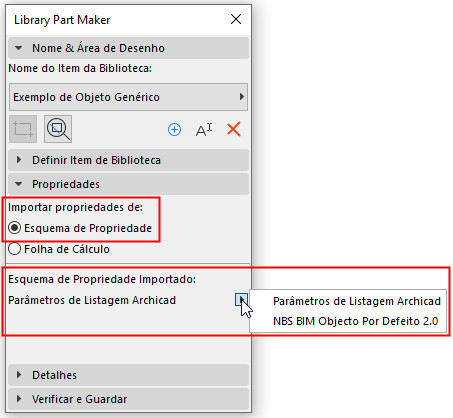Open the Exemplo de Objeto Genérico dropdown
Image resolution: width=453 pixels, height=418 pixels.
click(x=128, y=97)
